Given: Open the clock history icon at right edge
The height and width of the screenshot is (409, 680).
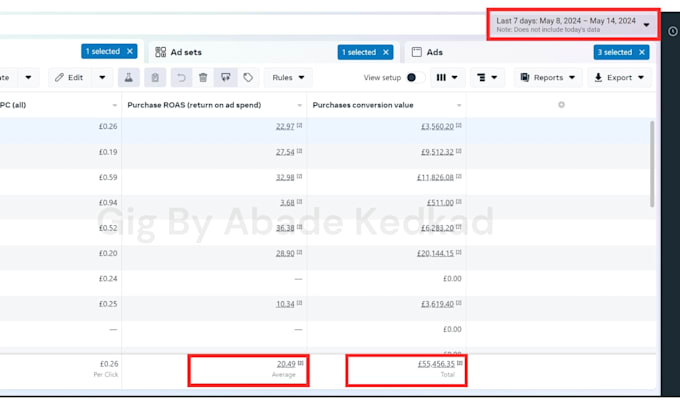Looking at the screenshot, I should pyautogui.click(x=673, y=31).
